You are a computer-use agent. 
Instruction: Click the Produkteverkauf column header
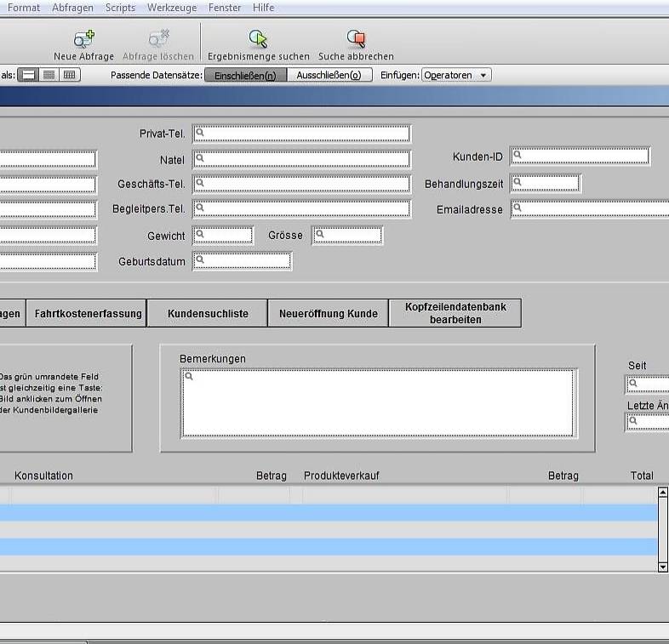tap(341, 476)
